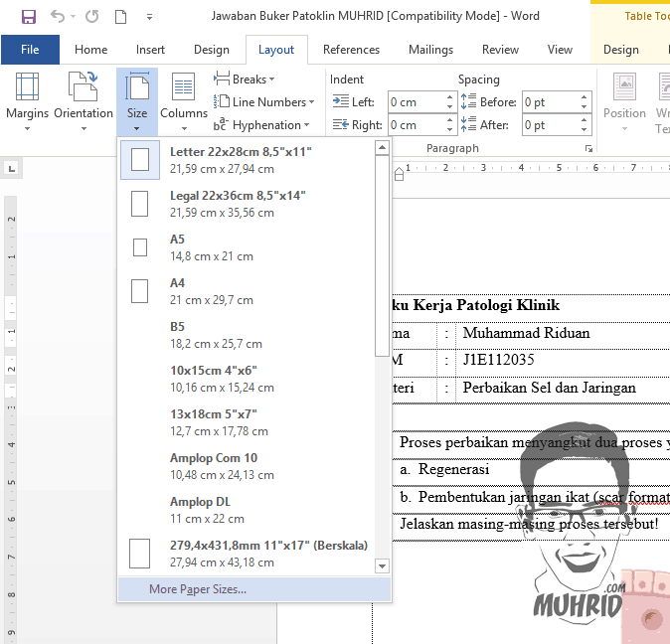The width and height of the screenshot is (670, 644).
Task: Click the paper size list scrollbar thumb
Action: coord(382,256)
